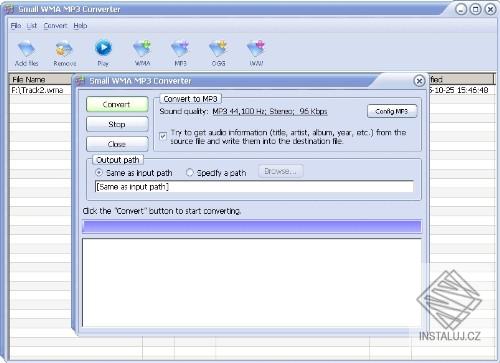The image size is (500, 363).
Task: Click the Stop button
Action: coord(117,124)
